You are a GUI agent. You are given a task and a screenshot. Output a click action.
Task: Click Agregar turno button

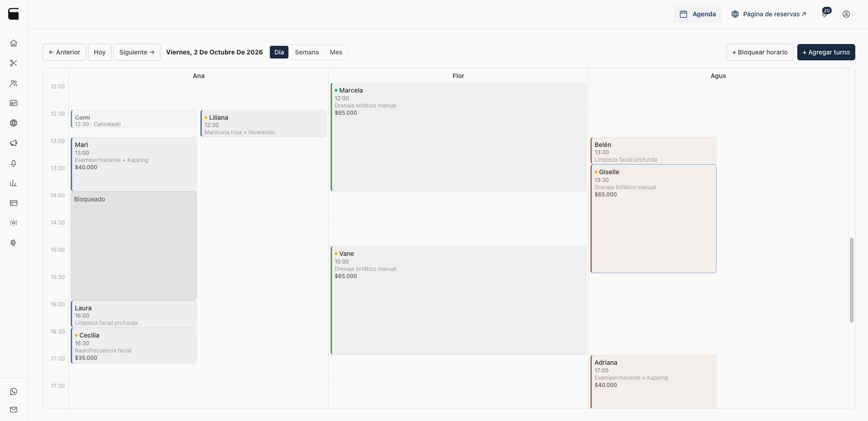click(x=826, y=52)
